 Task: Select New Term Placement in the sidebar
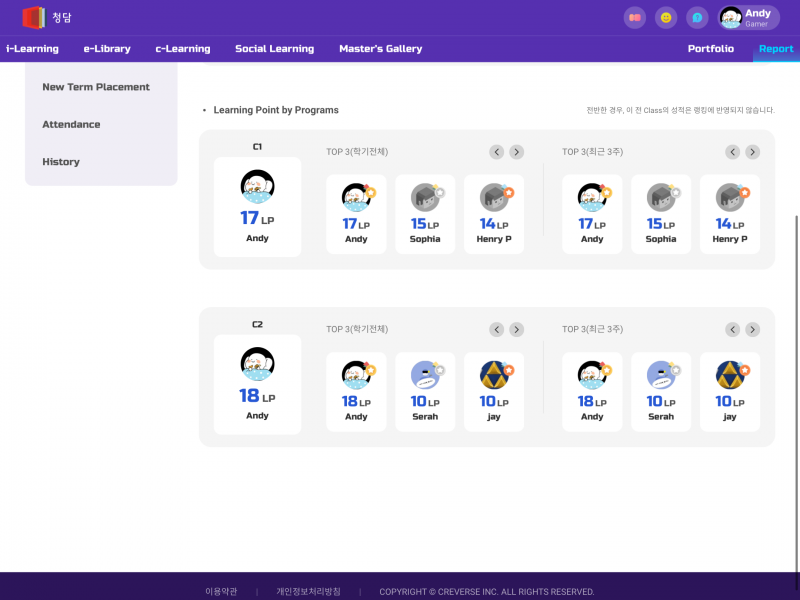click(96, 87)
